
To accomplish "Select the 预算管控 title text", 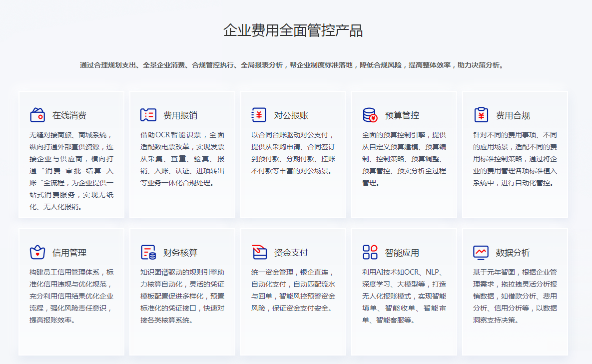I will tap(402, 115).
